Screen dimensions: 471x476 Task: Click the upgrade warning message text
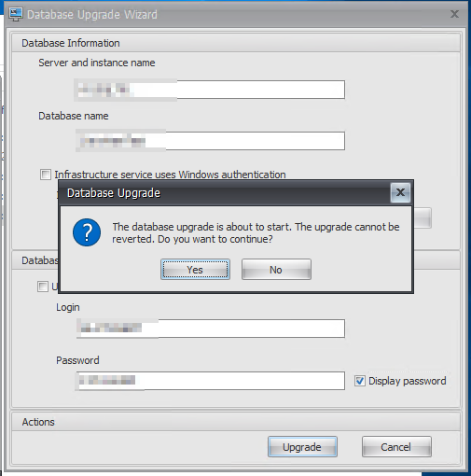(x=256, y=232)
